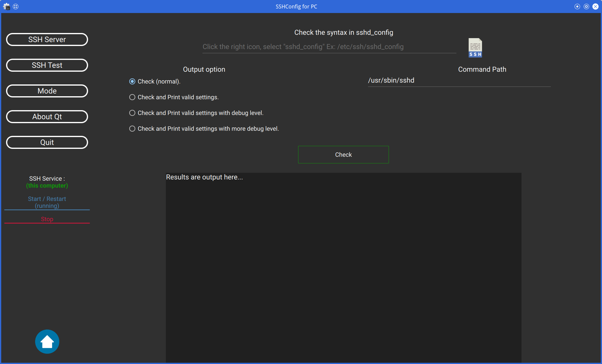Open the SSH Server page
Image resolution: width=602 pixels, height=364 pixels.
(x=47, y=40)
